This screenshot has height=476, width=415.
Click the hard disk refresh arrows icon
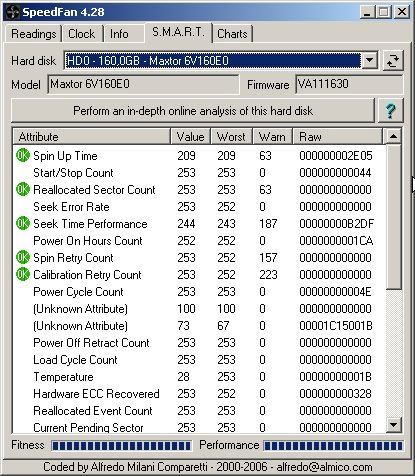coord(393,61)
